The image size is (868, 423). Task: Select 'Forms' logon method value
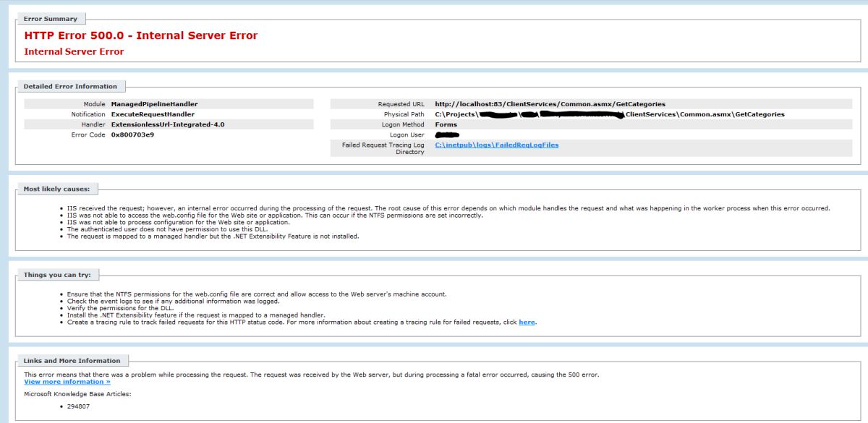click(x=446, y=124)
